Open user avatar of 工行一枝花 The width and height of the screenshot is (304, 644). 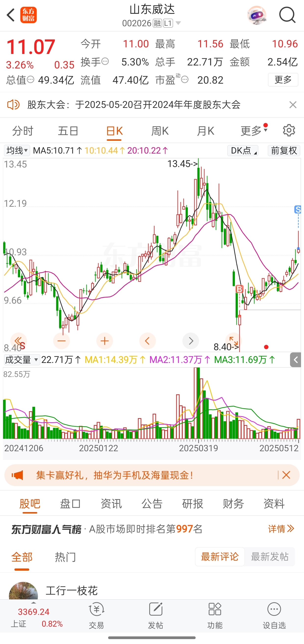[23, 591]
